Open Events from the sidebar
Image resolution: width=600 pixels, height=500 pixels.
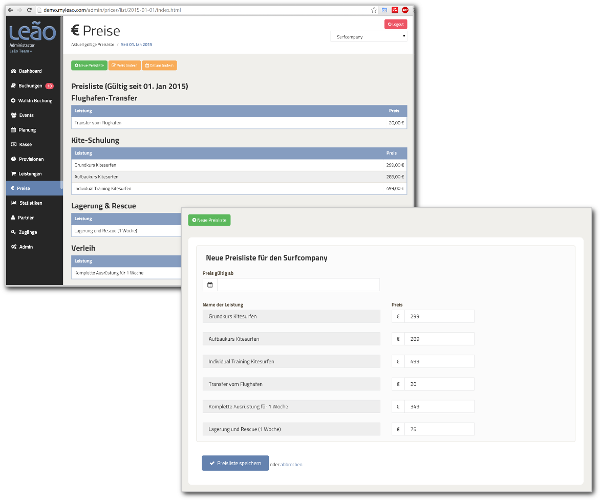pos(12,115)
